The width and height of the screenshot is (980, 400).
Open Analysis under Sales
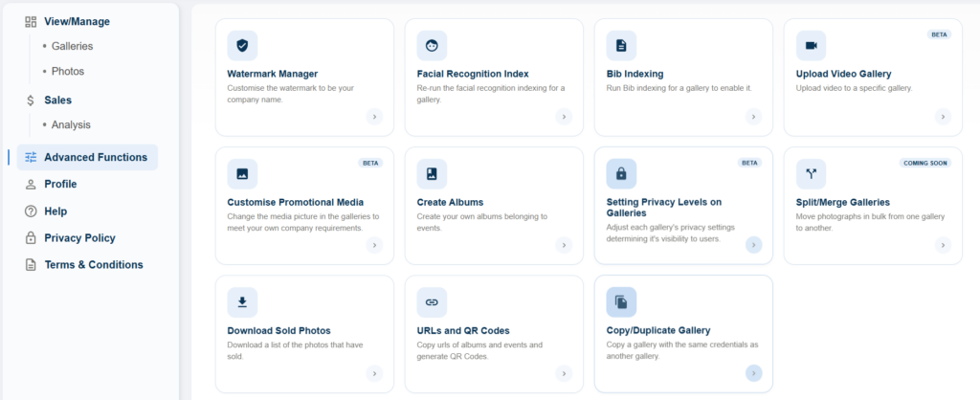tap(71, 125)
